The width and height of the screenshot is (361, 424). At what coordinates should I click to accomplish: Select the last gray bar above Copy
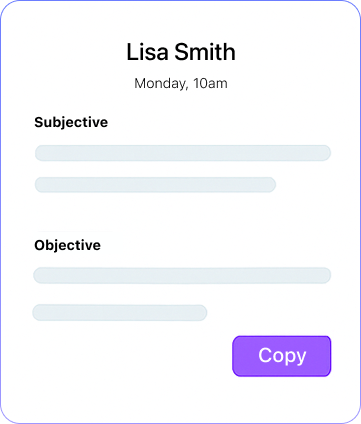point(120,313)
